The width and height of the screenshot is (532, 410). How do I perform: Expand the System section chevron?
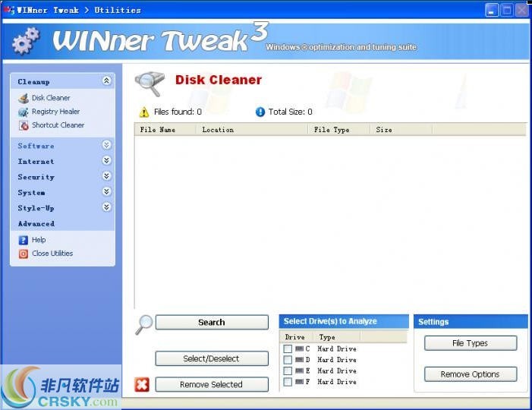(x=106, y=191)
